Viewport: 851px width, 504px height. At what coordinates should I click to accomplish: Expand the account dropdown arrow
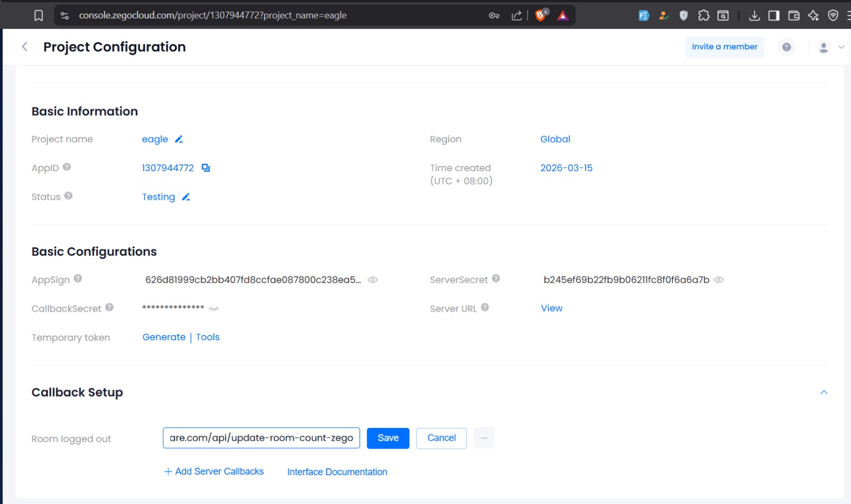pos(841,47)
